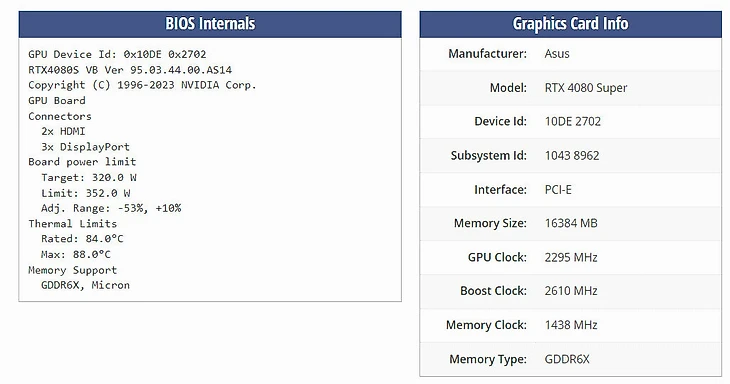Click the Limit: 352.0 W line
The width and height of the screenshot is (730, 384).
85,193
